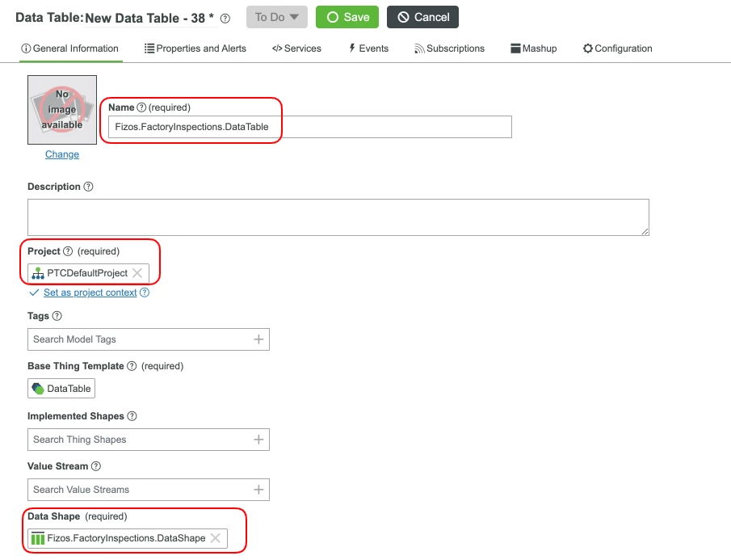Image resolution: width=731 pixels, height=560 pixels.
Task: Click the Search Value Streams field
Action: tap(149, 490)
